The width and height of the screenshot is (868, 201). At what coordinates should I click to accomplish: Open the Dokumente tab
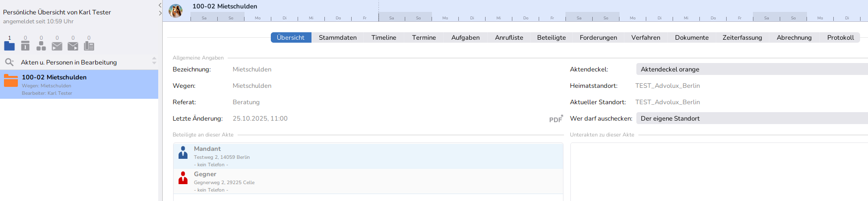(x=691, y=38)
